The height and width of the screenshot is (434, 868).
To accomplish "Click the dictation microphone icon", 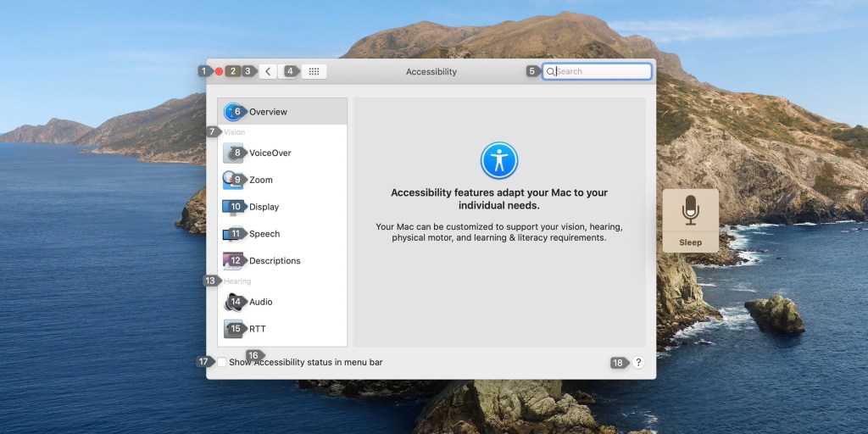I will coord(691,210).
